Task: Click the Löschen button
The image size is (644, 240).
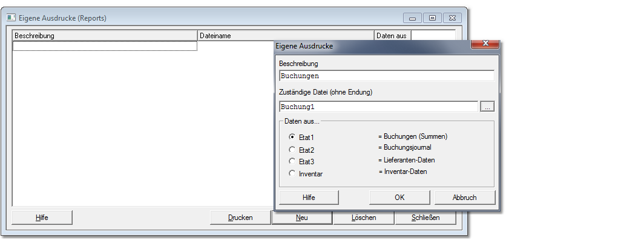Action: (x=364, y=218)
